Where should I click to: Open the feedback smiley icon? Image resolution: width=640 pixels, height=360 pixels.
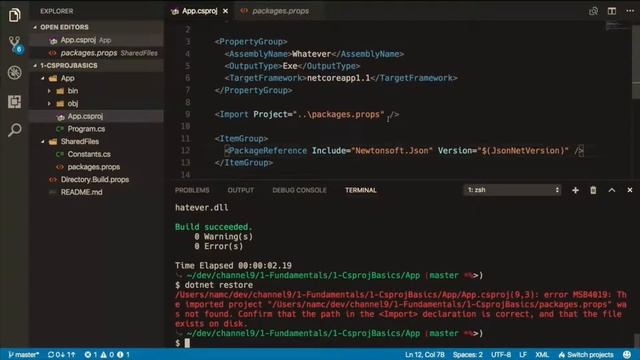click(x=627, y=354)
